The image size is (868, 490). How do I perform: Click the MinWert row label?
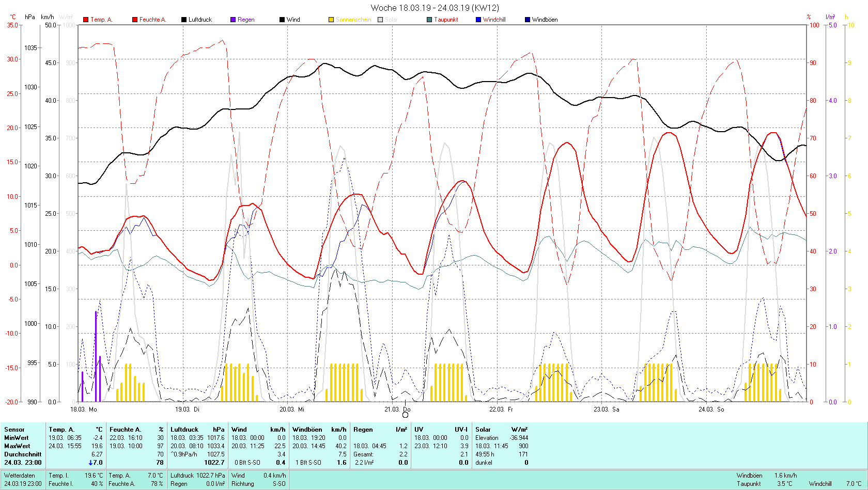click(x=17, y=438)
